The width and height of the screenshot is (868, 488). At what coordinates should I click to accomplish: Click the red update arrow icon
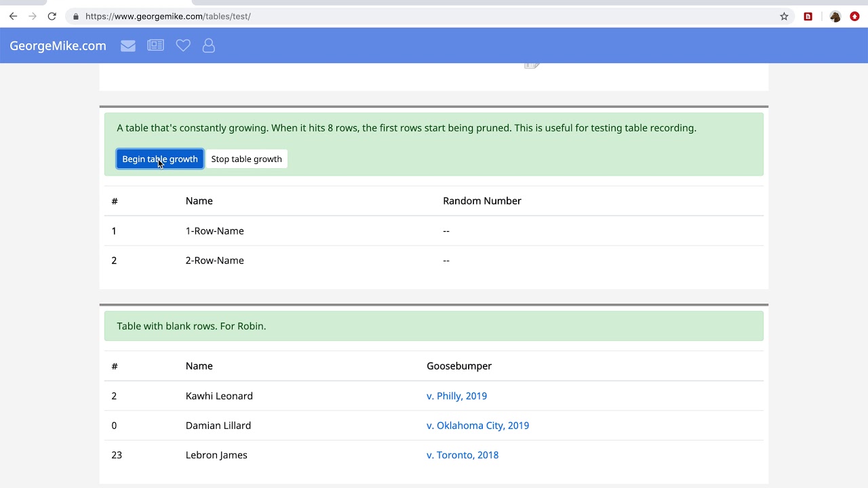pyautogui.click(x=854, y=16)
